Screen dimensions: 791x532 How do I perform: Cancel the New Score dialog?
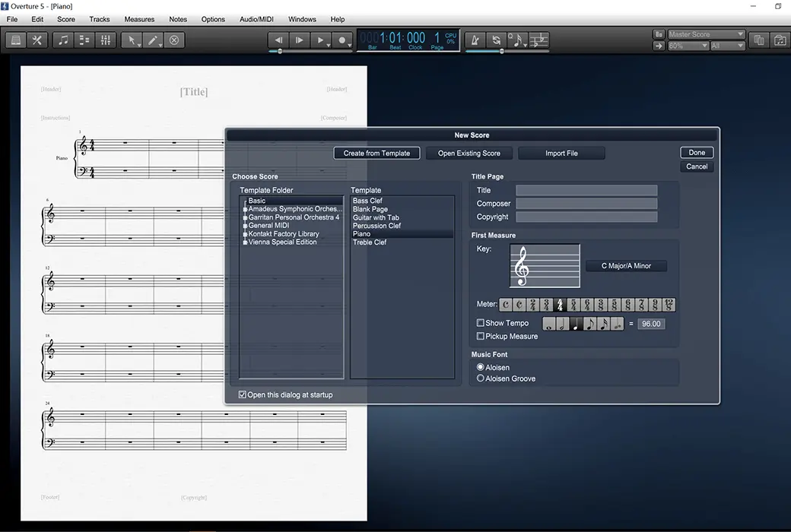tap(697, 166)
